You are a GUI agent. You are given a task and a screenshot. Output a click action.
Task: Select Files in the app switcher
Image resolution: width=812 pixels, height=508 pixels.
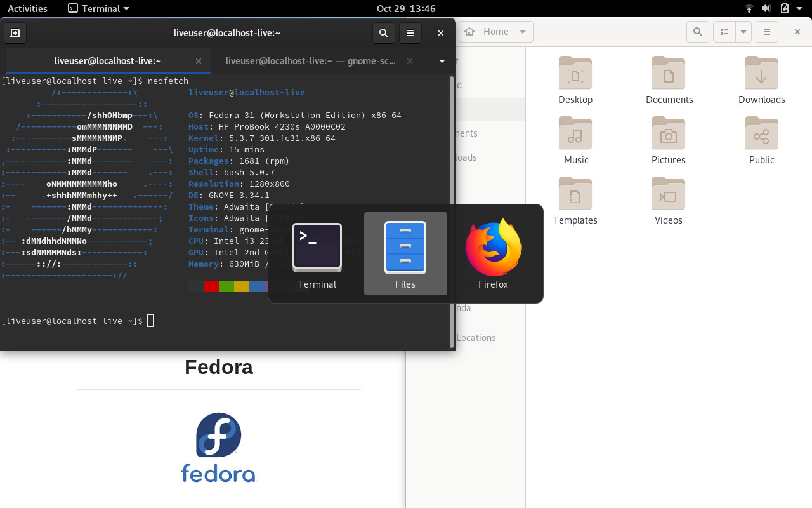[405, 254]
